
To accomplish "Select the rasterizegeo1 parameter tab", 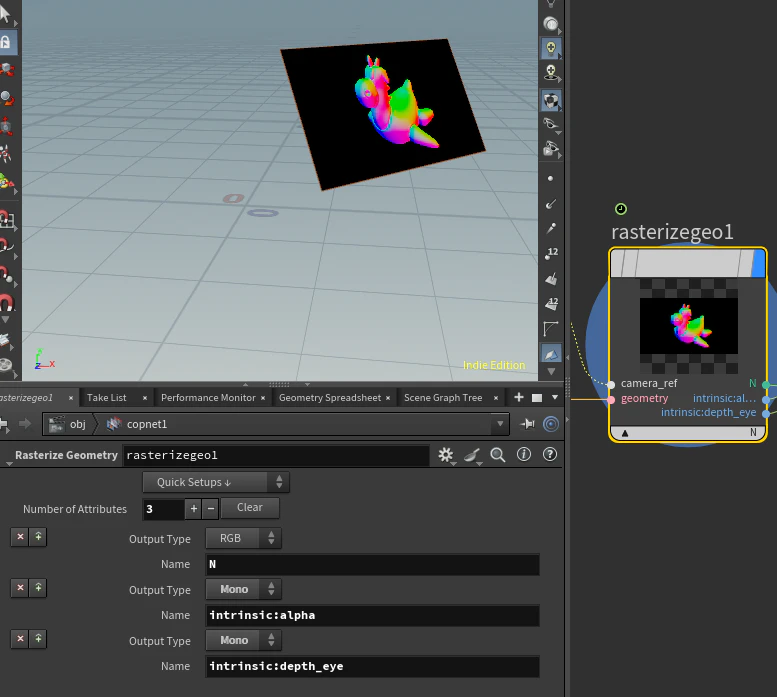I will [26, 397].
